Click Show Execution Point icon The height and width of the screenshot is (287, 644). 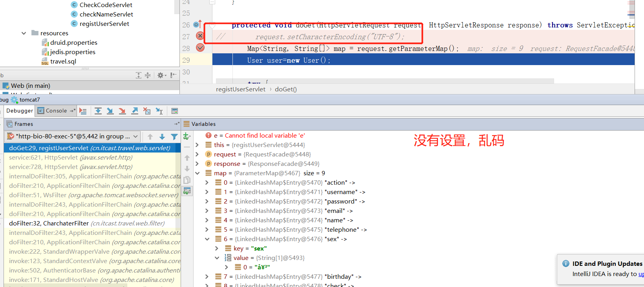point(83,111)
